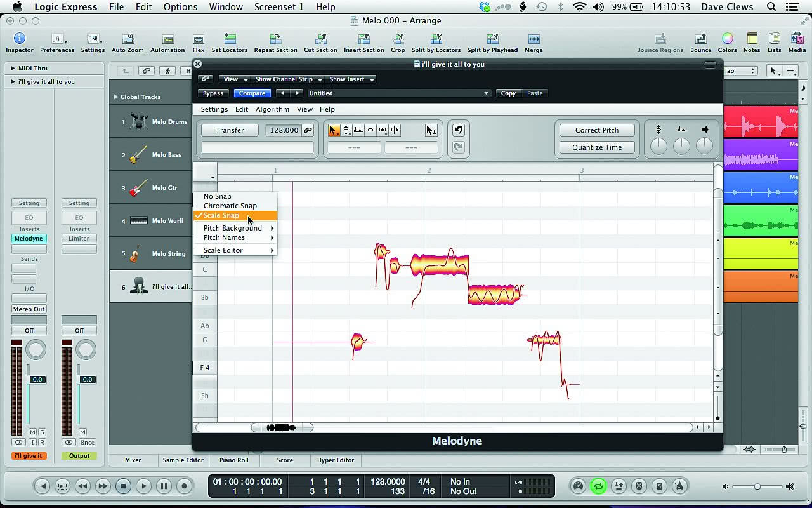
Task: Click the Repeat Section icon
Action: point(275,39)
